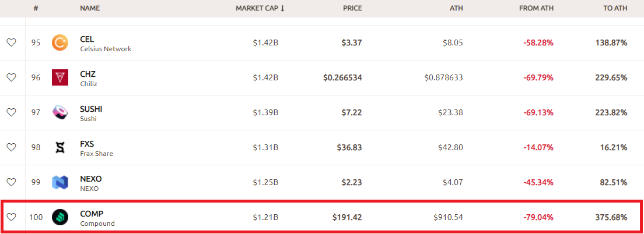
Task: Click the Name column header
Action: tap(90, 8)
